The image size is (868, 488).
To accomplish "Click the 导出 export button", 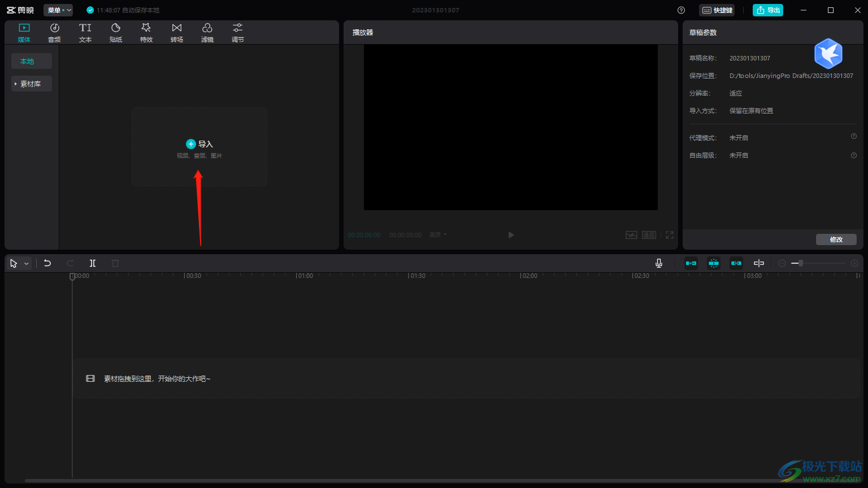I will [x=768, y=10].
